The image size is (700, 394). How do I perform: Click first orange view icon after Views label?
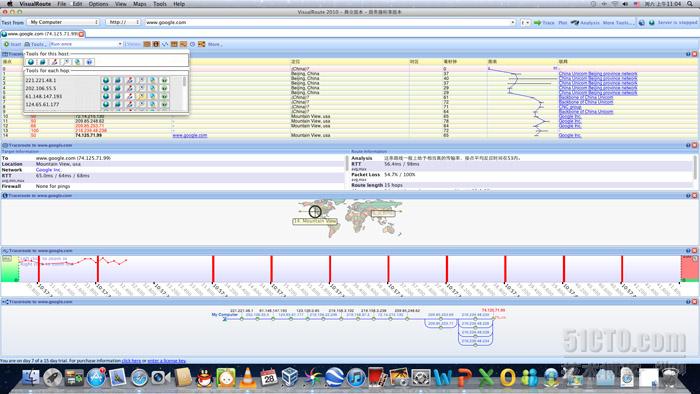point(147,44)
